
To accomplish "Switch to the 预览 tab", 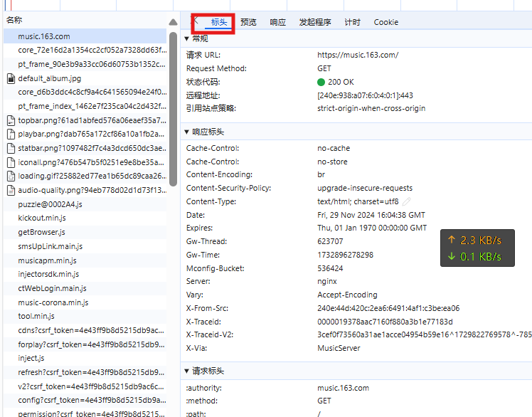I will point(248,22).
